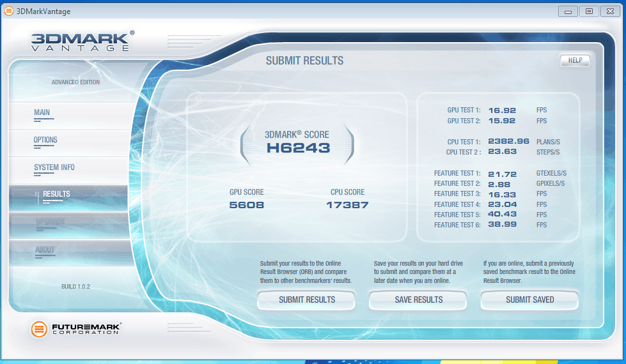626x364 pixels.
Task: Click the Futuremark Corporation orange logo
Action: pyautogui.click(x=39, y=329)
